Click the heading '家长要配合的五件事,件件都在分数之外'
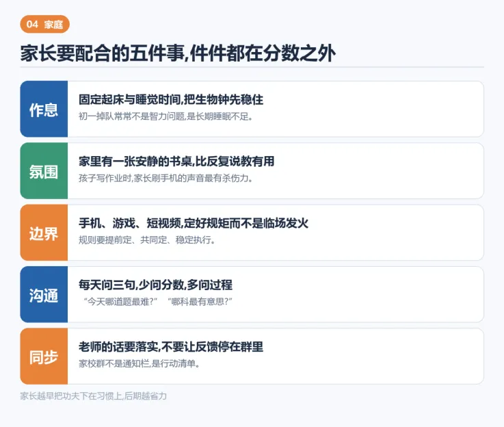Image resolution: width=504 pixels, height=427 pixels. 178,53
